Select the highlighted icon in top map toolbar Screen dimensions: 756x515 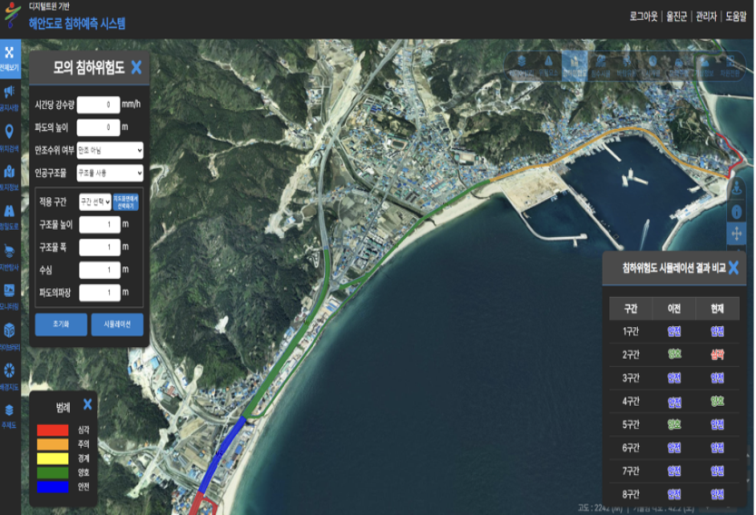point(575,65)
